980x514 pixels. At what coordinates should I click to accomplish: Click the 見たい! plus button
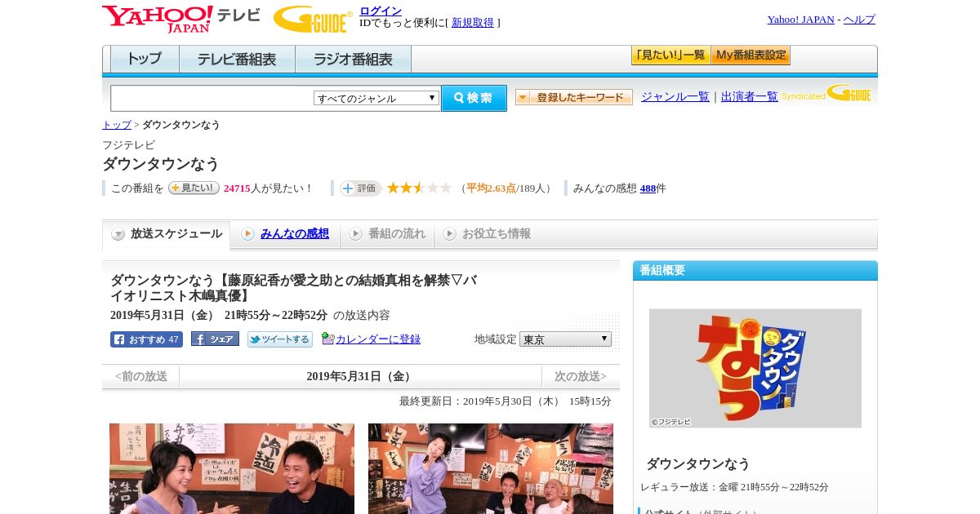(x=194, y=188)
